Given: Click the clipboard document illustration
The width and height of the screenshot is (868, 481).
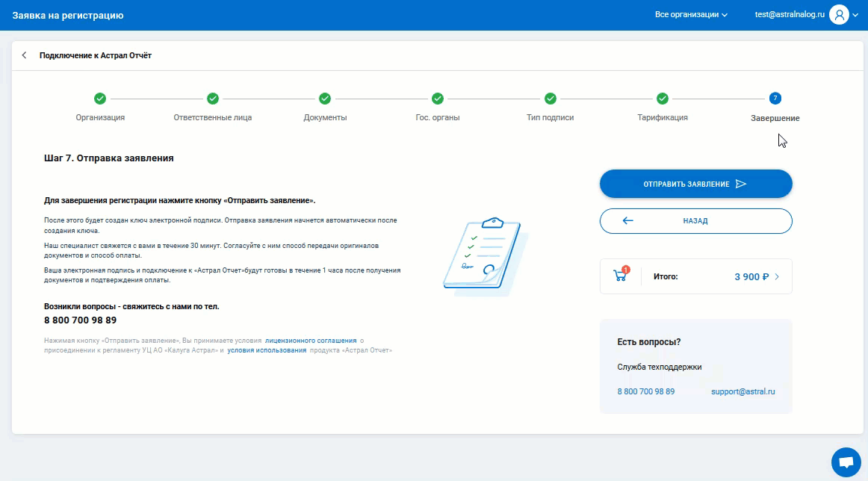Looking at the screenshot, I should click(x=485, y=255).
